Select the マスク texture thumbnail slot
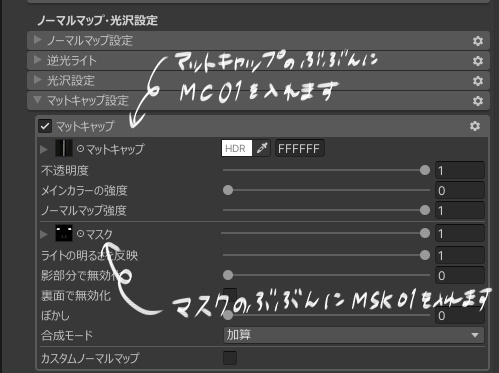Viewport: 499px width, 373px height. pos(64,233)
